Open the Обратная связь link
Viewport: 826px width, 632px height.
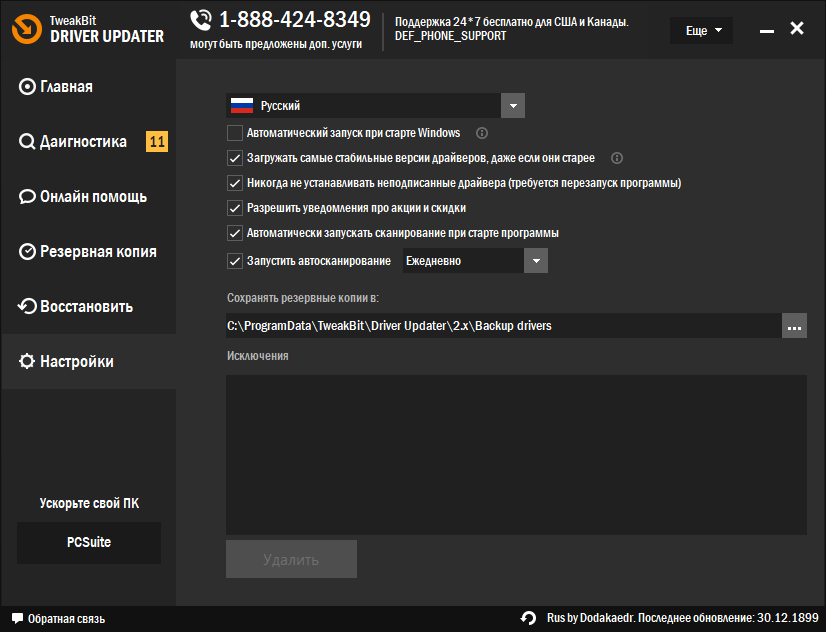[66, 619]
